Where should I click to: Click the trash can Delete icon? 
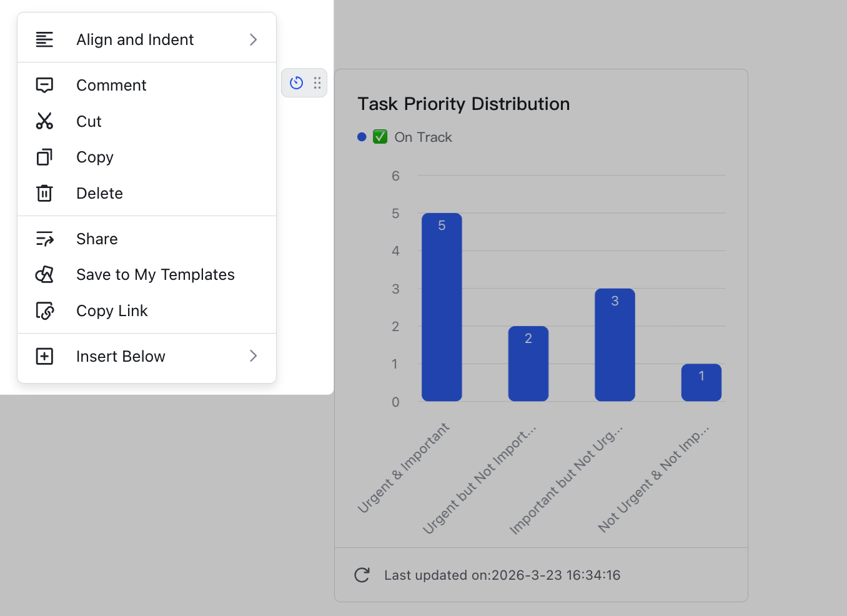tap(44, 193)
